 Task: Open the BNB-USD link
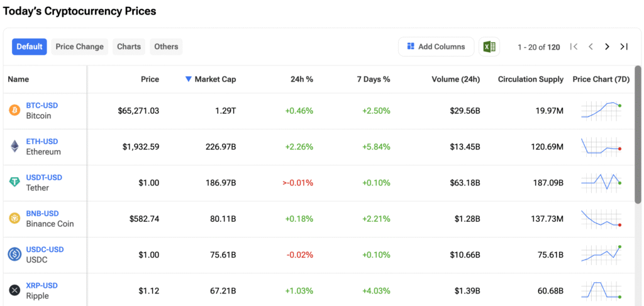click(x=42, y=214)
